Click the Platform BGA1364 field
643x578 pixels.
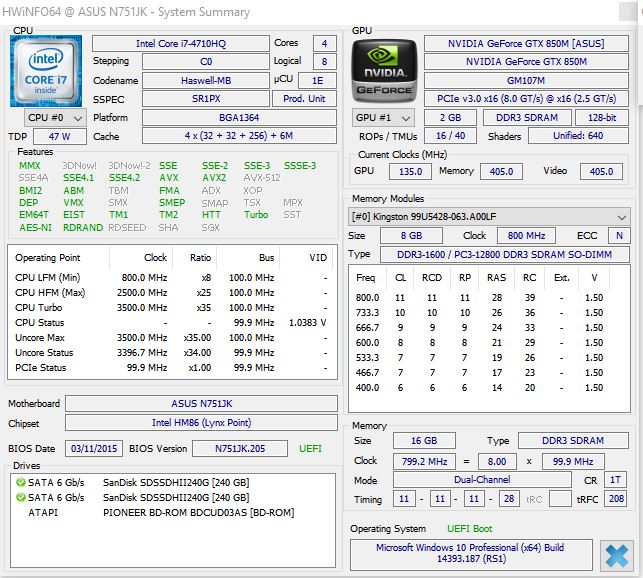[239, 118]
